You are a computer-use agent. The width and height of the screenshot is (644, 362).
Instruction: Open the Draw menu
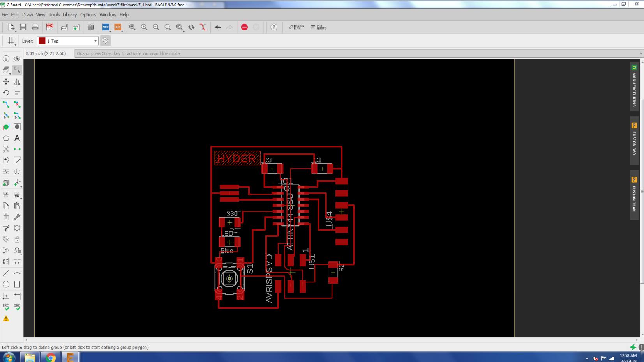tap(27, 15)
